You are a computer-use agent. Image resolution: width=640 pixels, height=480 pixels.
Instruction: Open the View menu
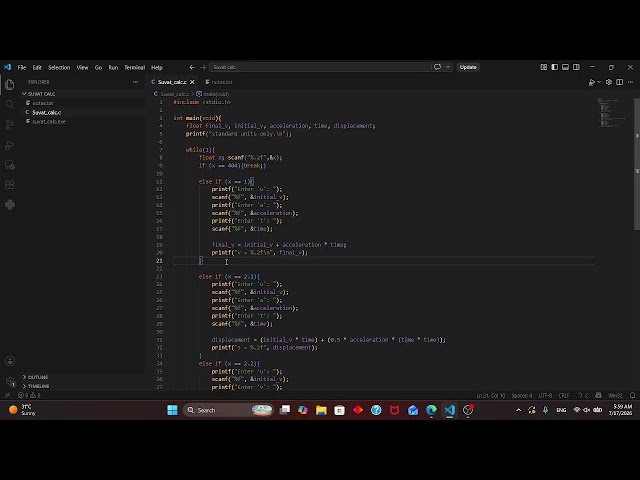82,67
